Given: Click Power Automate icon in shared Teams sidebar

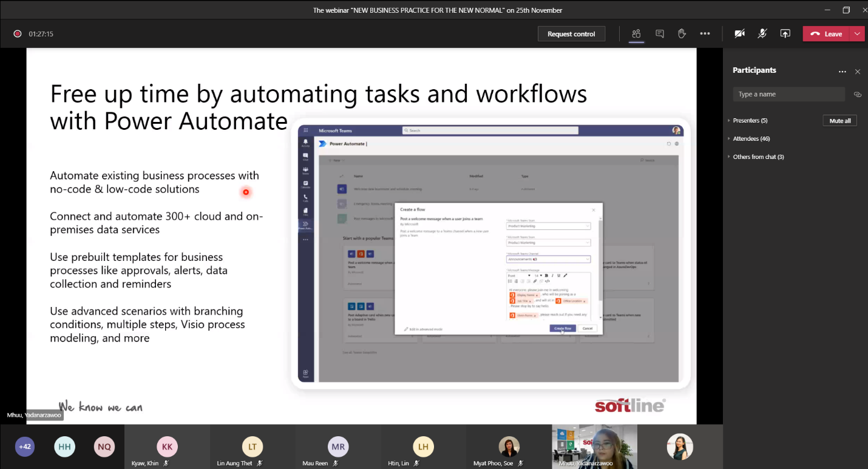Looking at the screenshot, I should tap(305, 225).
